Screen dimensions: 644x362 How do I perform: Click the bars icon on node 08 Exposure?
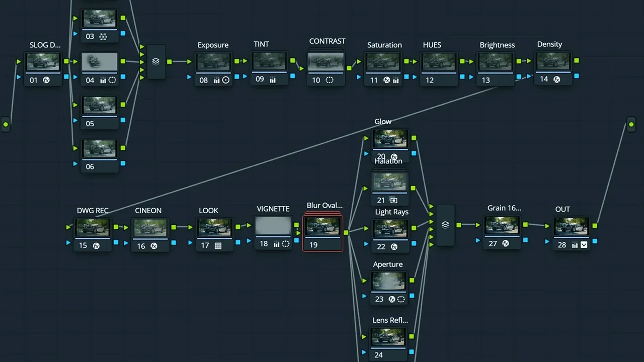tap(217, 80)
